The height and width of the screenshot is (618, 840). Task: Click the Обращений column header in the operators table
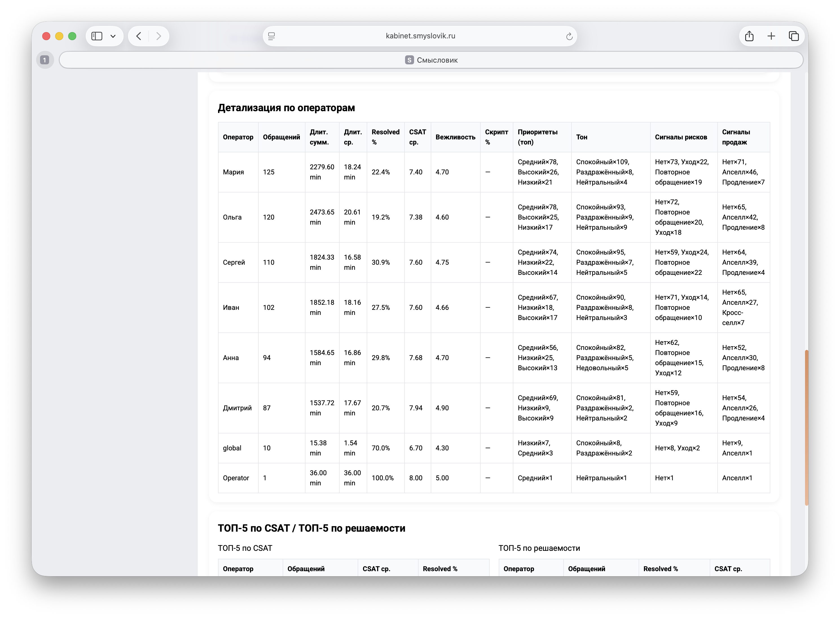point(281,137)
